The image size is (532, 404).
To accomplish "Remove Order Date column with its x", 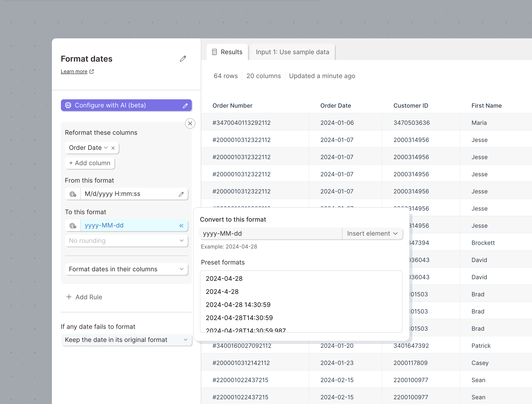I will [113, 148].
